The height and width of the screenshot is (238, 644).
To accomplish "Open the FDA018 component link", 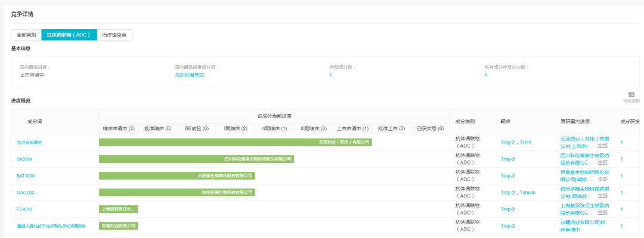I will point(24,209).
